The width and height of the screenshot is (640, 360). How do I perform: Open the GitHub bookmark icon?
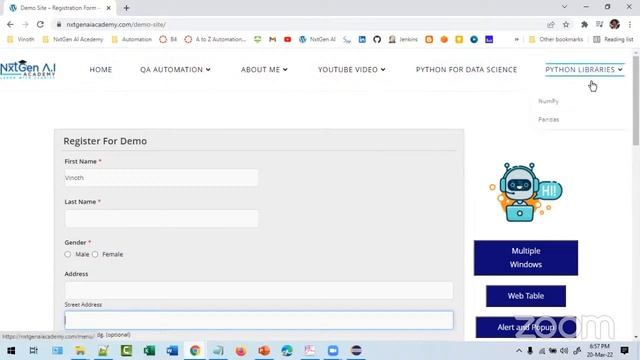click(377, 39)
